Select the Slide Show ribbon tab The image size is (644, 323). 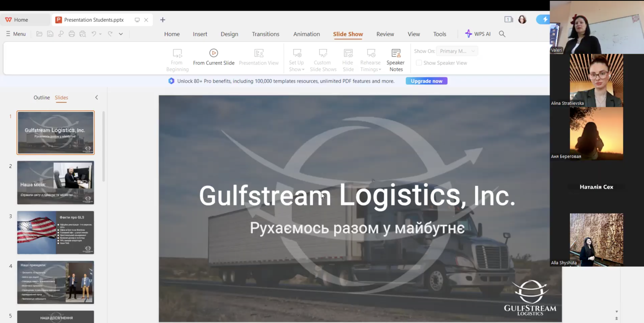[348, 34]
